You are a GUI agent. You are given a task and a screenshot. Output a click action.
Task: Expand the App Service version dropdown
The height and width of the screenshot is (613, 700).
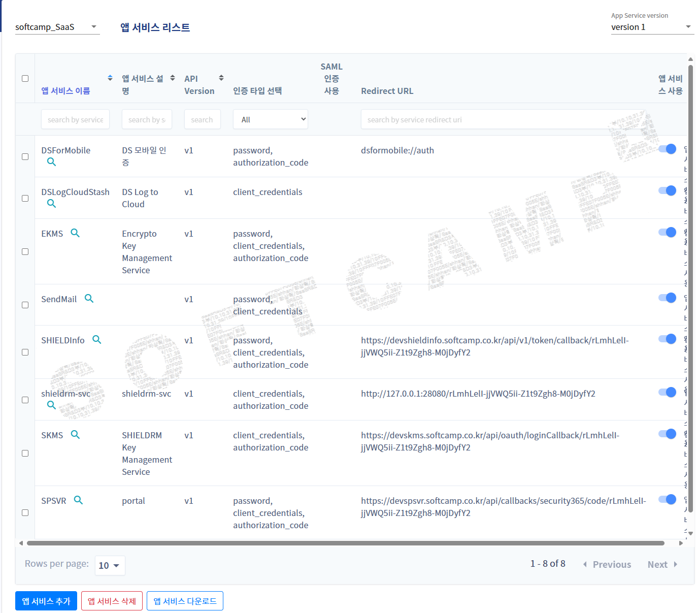click(x=651, y=27)
